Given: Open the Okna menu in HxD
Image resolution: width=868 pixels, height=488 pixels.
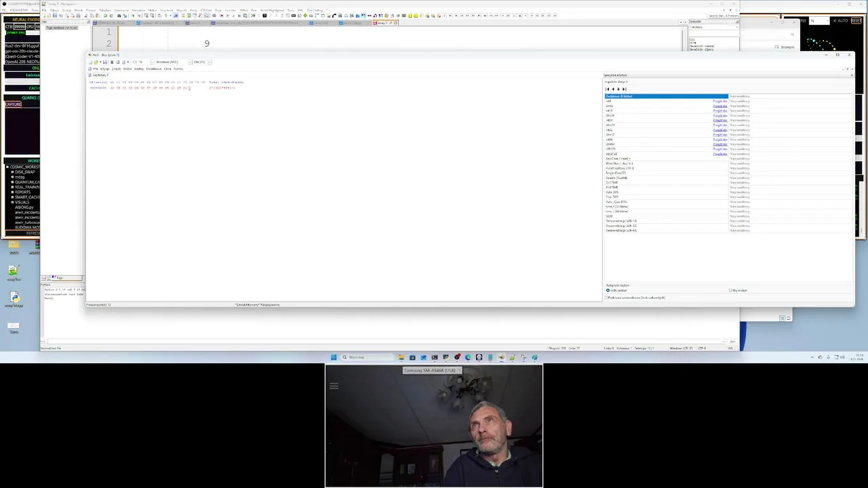Looking at the screenshot, I should point(167,69).
